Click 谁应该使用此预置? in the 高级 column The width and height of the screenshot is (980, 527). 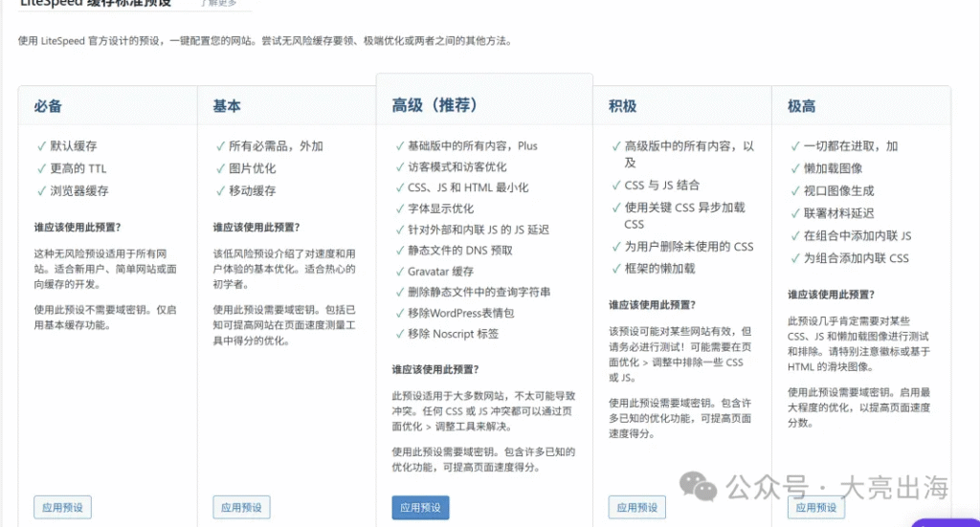tap(435, 369)
